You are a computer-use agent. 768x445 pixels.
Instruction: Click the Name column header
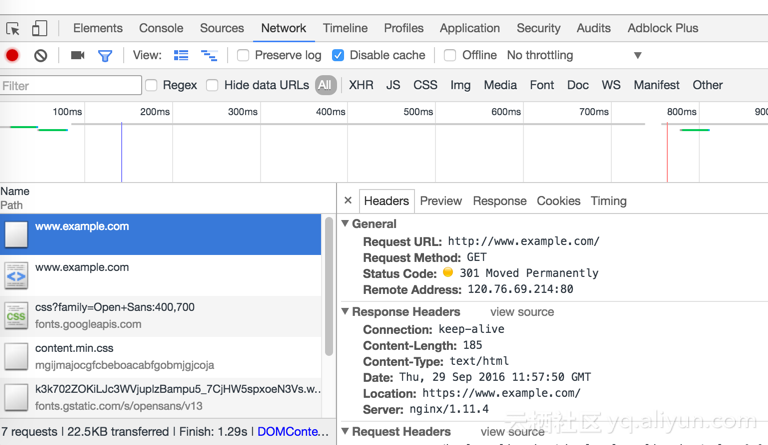click(15, 191)
